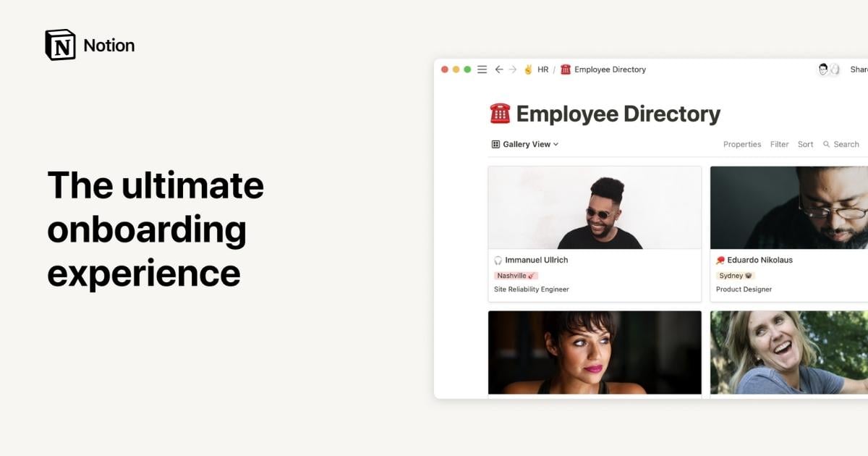Open the hamburger sidebar menu icon

click(x=482, y=69)
